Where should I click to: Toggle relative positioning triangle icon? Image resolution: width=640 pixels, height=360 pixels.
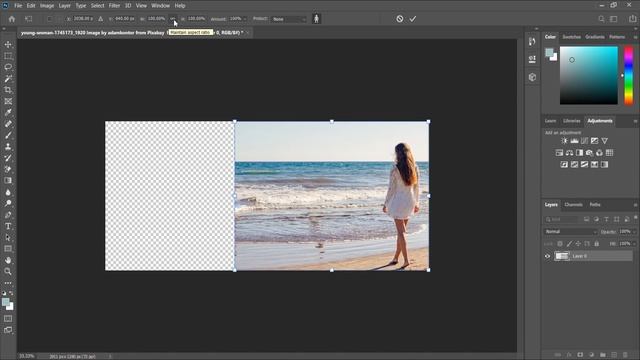click(x=100, y=19)
